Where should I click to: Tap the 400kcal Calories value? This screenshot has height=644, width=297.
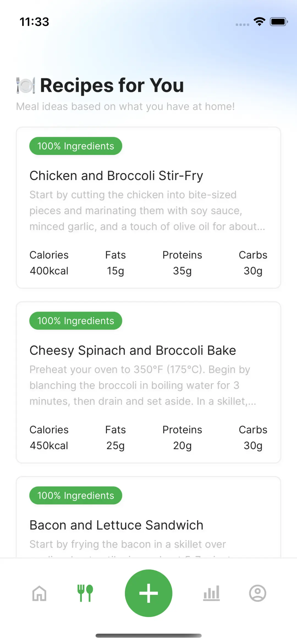click(x=49, y=271)
